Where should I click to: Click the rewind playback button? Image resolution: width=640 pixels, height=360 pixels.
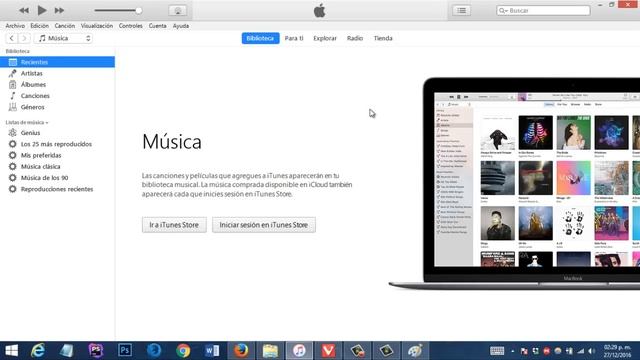24,10
